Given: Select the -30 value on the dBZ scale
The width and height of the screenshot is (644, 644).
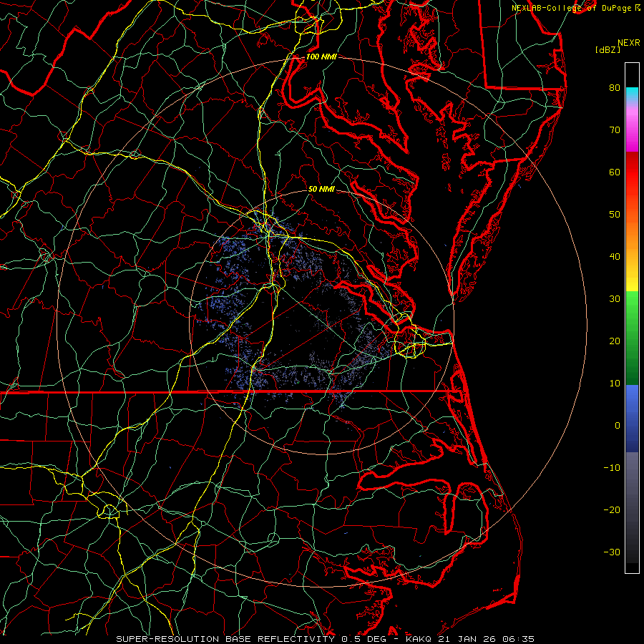Looking at the screenshot, I should coord(612,552).
